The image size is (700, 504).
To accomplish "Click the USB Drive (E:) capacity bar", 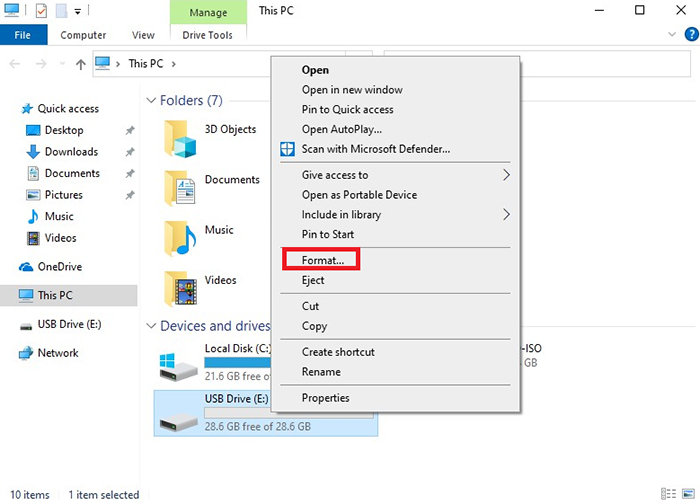I will pyautogui.click(x=288, y=412).
